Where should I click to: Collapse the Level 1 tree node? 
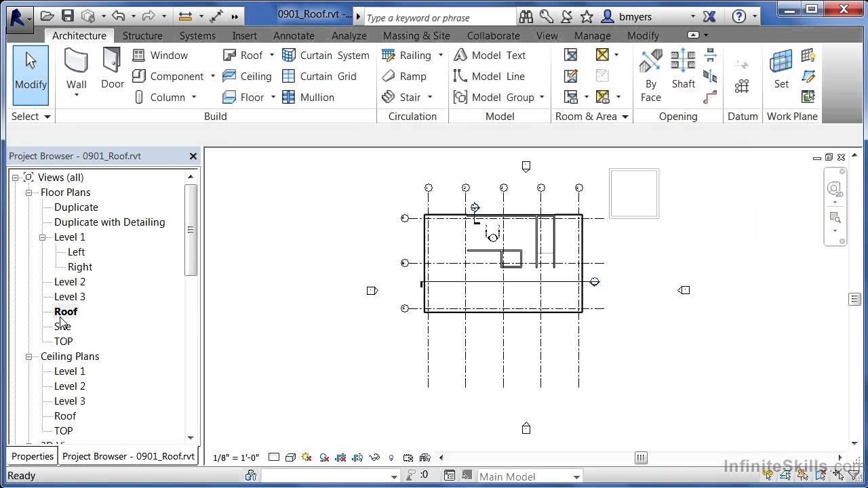pos(42,237)
